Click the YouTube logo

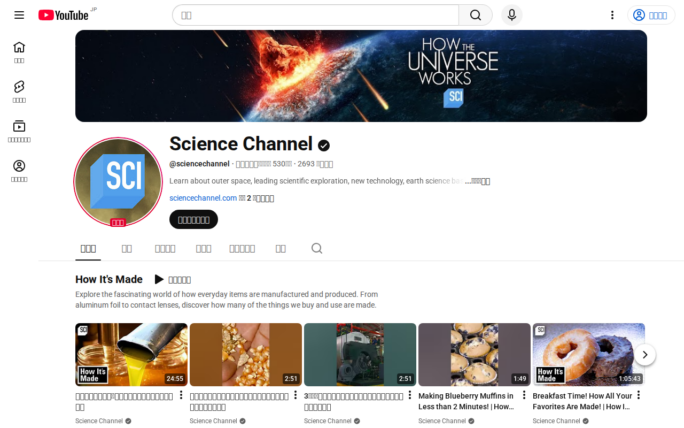63,15
